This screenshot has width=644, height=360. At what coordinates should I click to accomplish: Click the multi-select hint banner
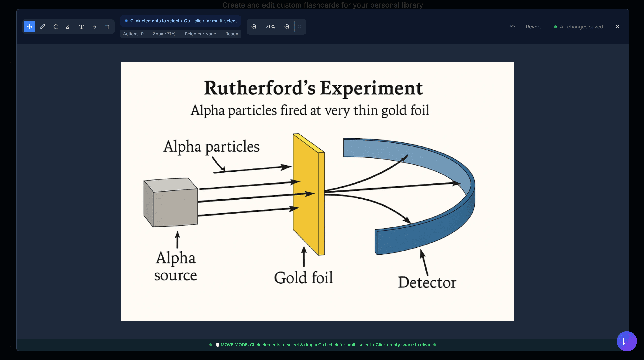[x=181, y=21]
